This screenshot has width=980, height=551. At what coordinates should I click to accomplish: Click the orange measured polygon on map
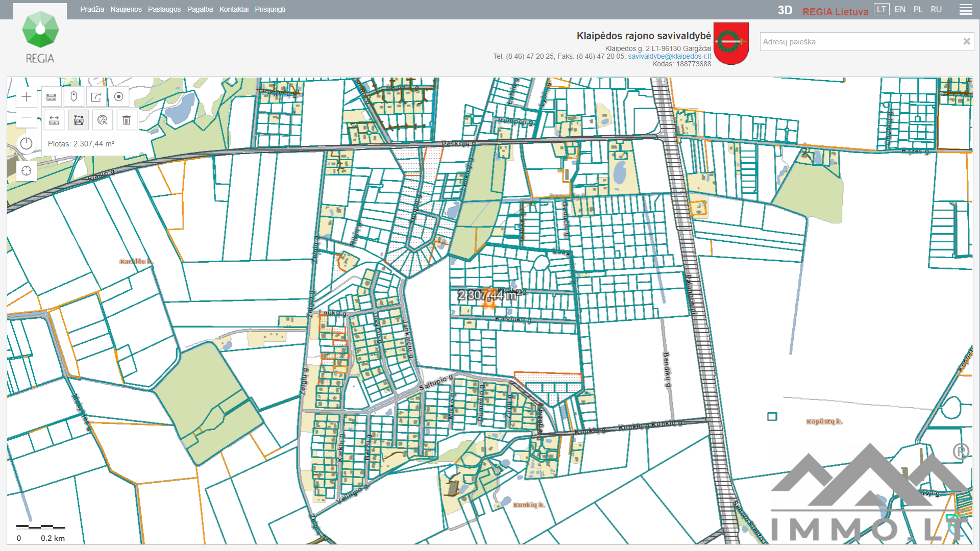489,298
